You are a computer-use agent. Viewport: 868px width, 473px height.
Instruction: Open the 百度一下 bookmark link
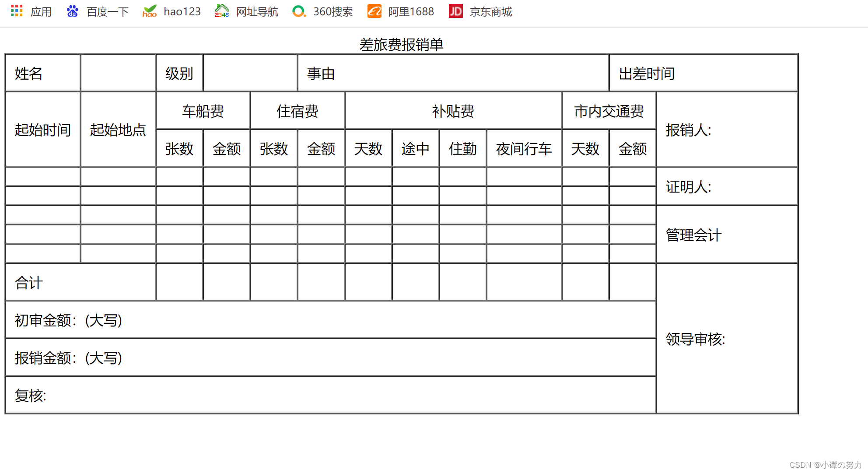click(x=107, y=12)
